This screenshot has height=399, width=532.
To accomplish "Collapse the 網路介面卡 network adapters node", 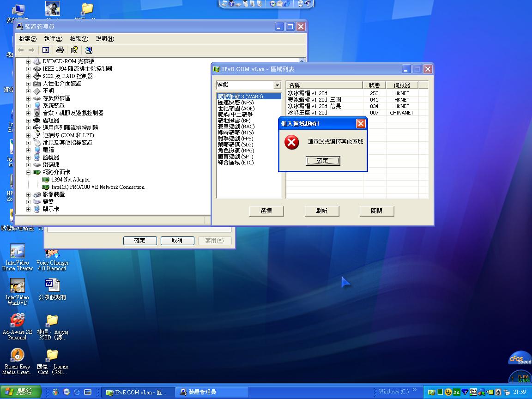I will point(29,172).
